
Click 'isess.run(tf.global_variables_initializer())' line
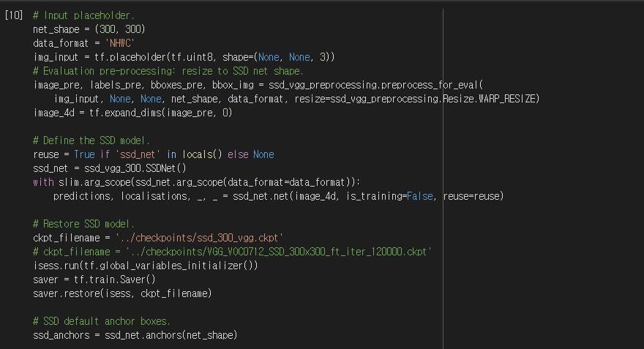tap(146, 266)
